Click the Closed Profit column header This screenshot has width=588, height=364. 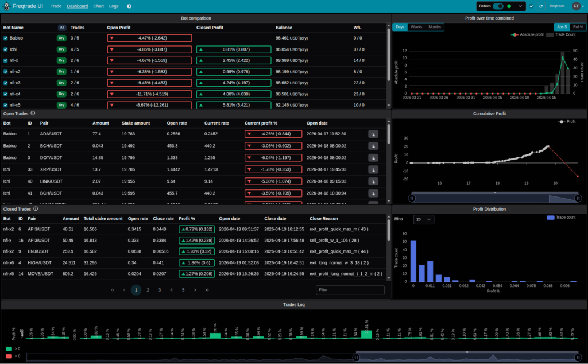coord(210,28)
